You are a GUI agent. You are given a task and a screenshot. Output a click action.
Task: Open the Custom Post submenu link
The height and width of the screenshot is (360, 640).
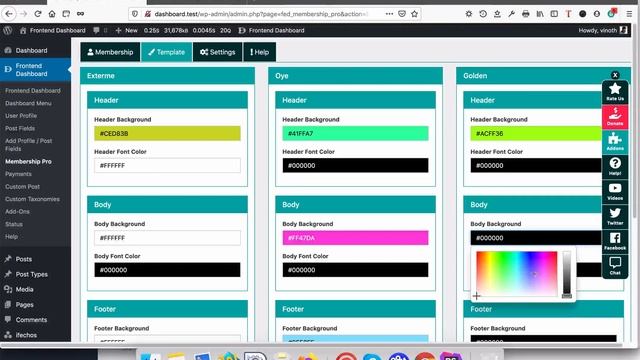pos(22,187)
